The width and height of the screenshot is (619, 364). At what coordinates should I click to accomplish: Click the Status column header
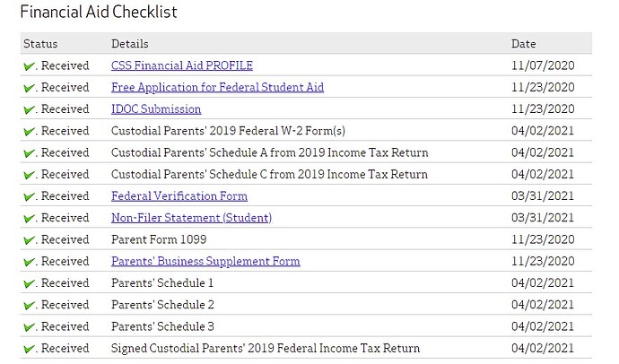pyautogui.click(x=40, y=43)
